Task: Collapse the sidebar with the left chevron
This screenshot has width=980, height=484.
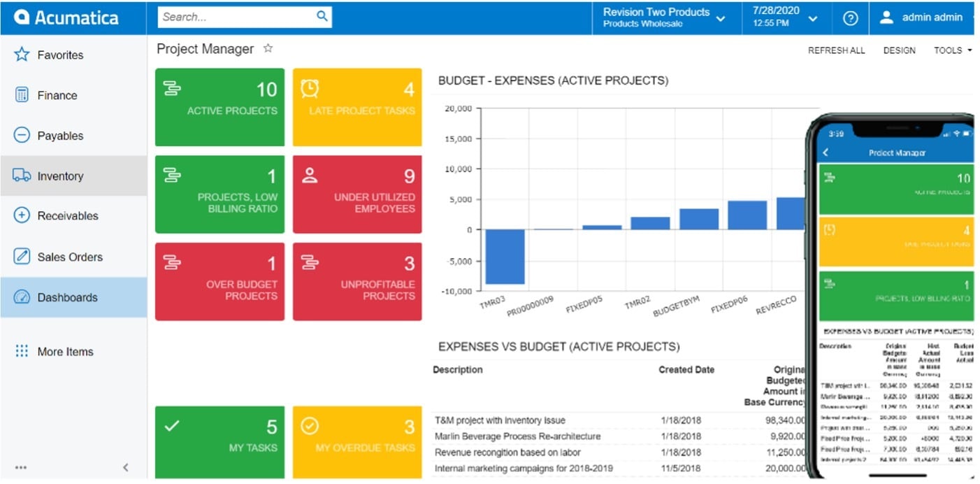Action: (126, 467)
